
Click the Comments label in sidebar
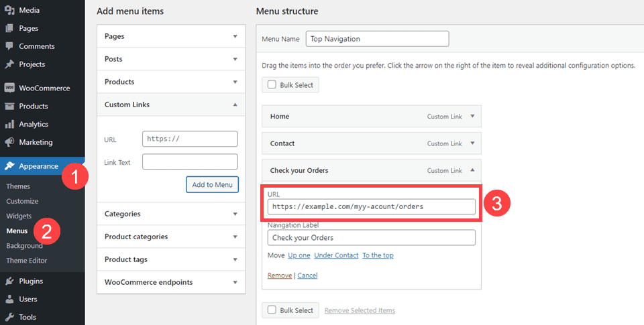pyautogui.click(x=36, y=46)
